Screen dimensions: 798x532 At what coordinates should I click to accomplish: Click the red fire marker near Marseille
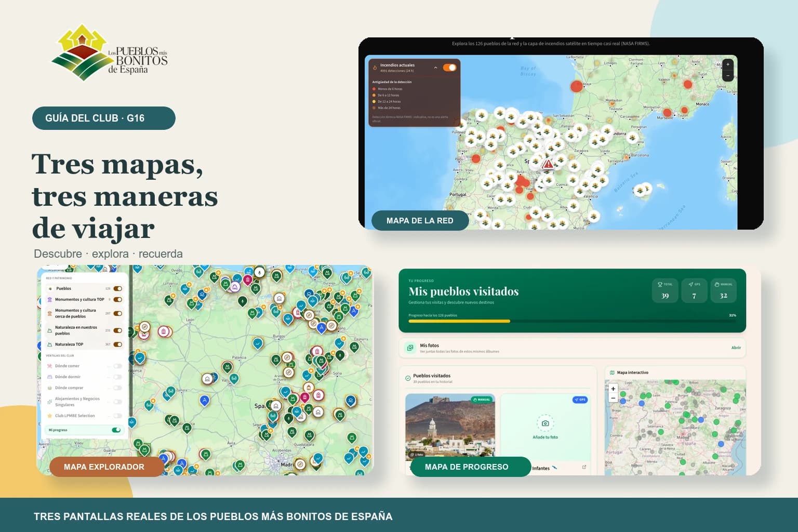tap(668, 112)
